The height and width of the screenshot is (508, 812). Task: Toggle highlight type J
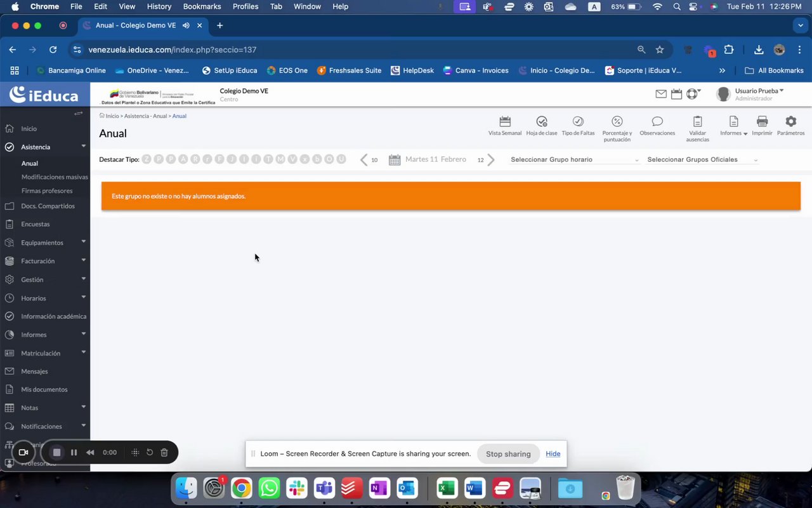pos(232,159)
